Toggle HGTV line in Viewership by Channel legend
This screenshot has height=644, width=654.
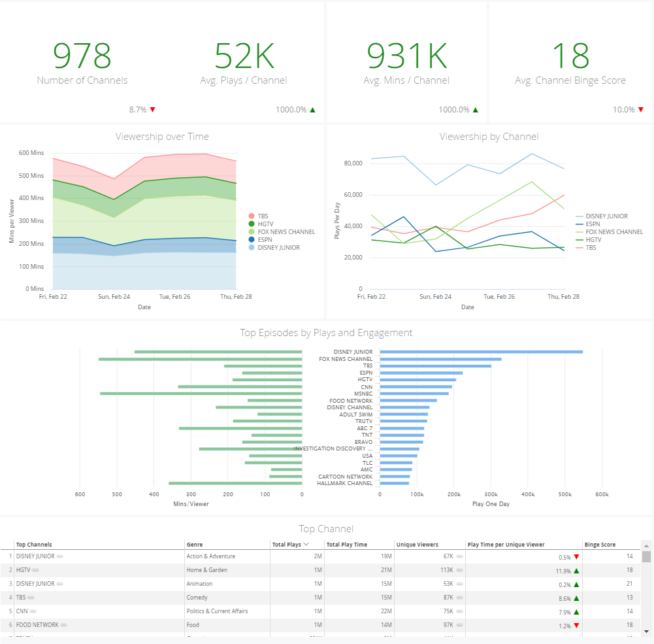(x=589, y=240)
